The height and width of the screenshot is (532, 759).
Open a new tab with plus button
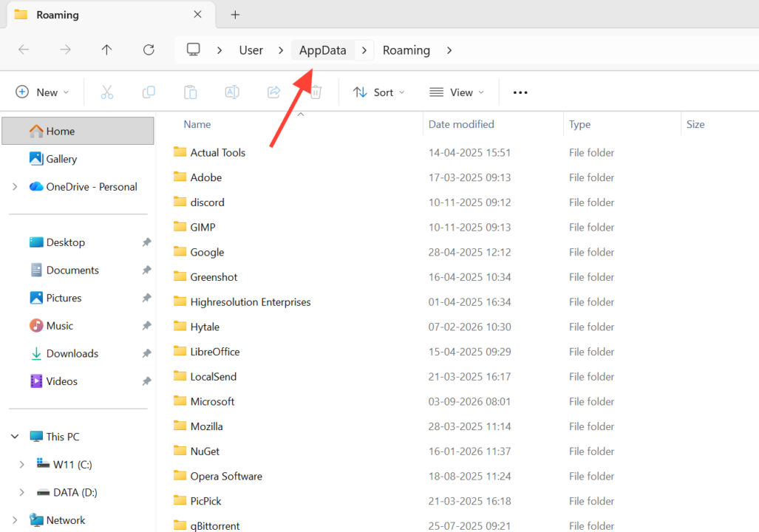pyautogui.click(x=235, y=15)
